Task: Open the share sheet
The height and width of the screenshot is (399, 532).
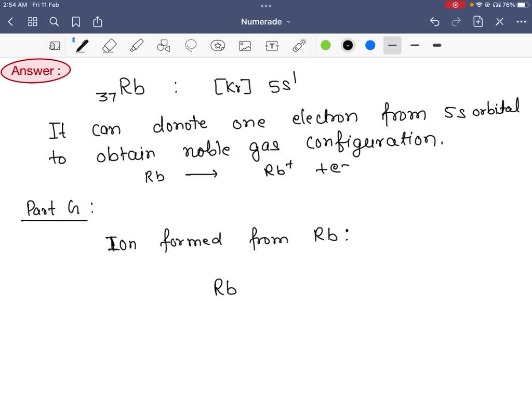Action: point(98,22)
